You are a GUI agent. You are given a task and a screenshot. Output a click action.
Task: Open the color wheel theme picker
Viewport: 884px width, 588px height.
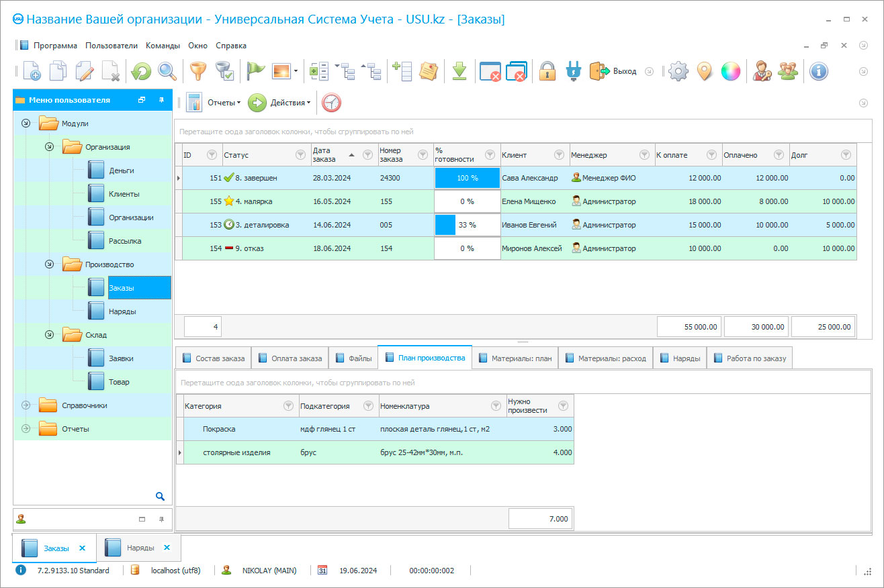tap(730, 71)
